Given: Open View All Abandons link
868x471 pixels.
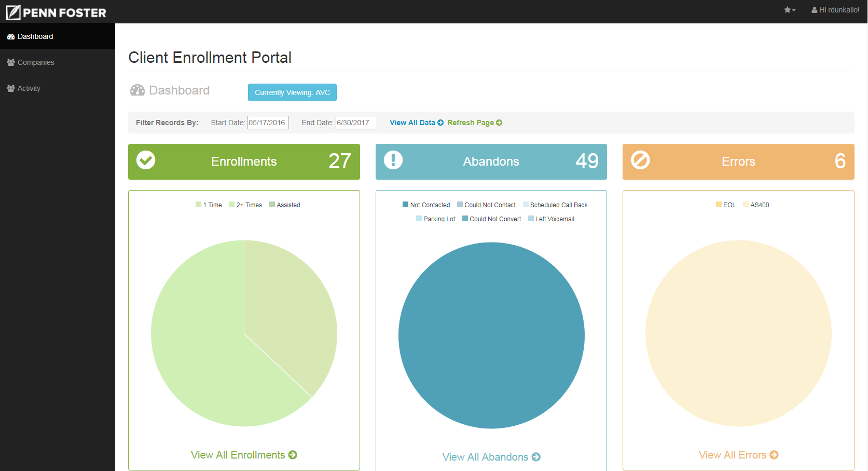Looking at the screenshot, I should point(491,457).
